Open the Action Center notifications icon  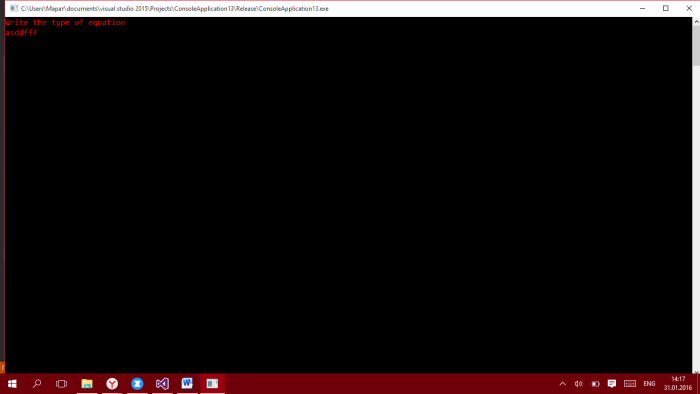coord(612,384)
